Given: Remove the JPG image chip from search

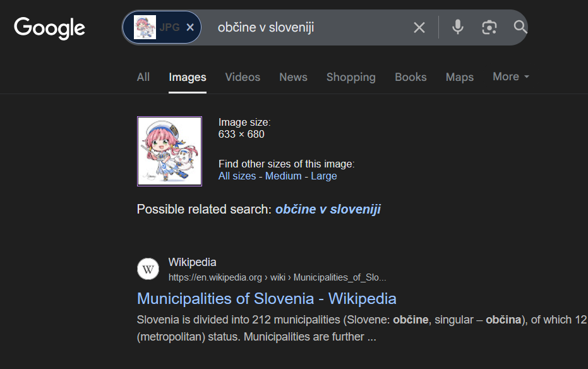Looking at the screenshot, I should [190, 27].
